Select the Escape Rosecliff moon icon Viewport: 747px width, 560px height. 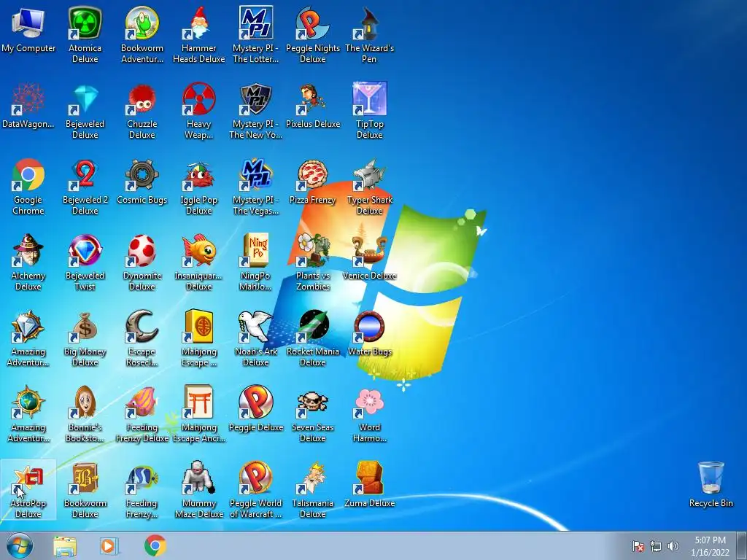[142, 326]
